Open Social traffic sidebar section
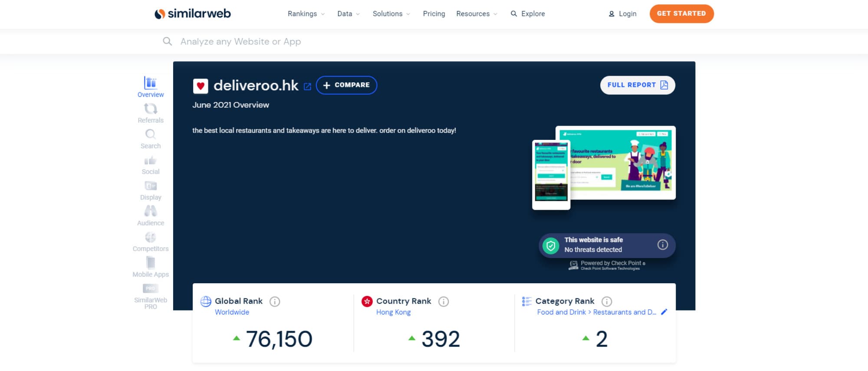 151,165
